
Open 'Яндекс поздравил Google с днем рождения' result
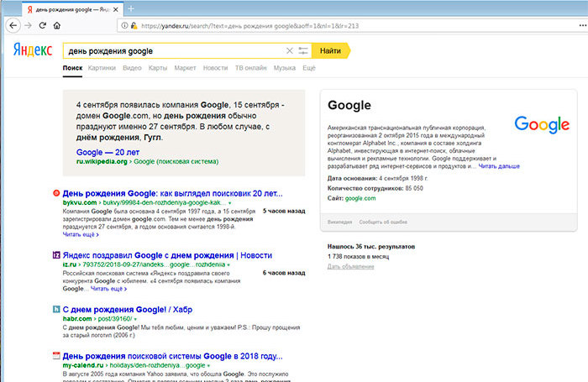click(167, 255)
